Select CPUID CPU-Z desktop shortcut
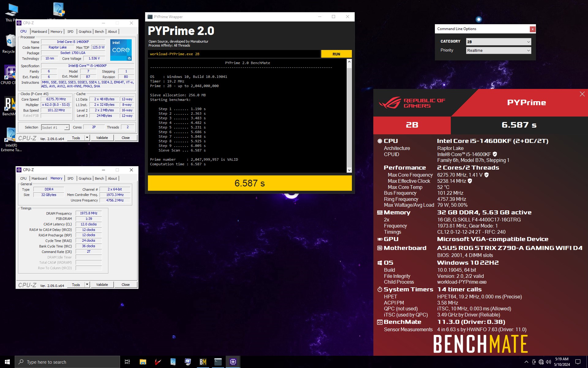Image resolution: width=588 pixels, height=368 pixels. [9, 75]
